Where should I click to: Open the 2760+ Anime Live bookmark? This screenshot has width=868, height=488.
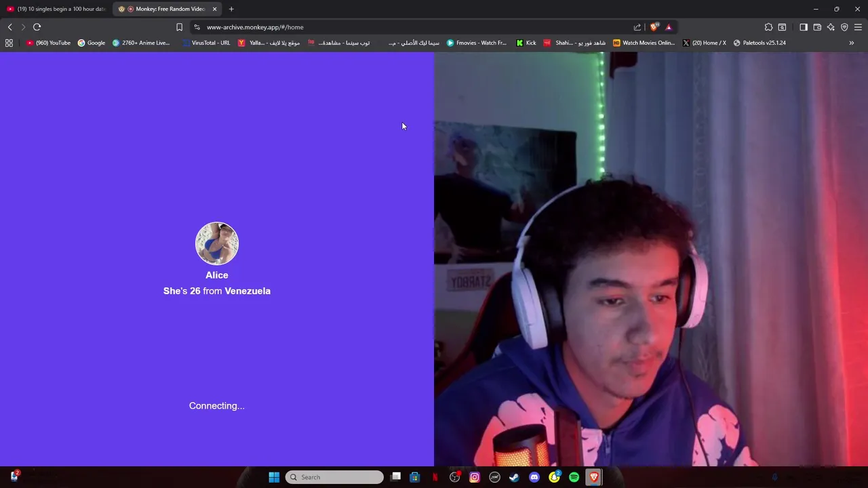(x=141, y=43)
